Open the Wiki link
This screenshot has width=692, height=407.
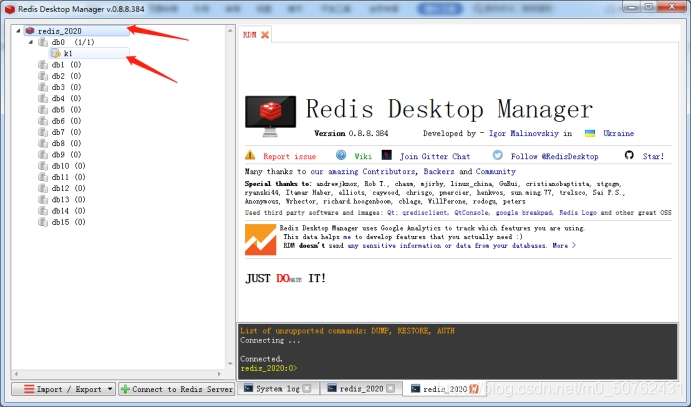coord(363,156)
